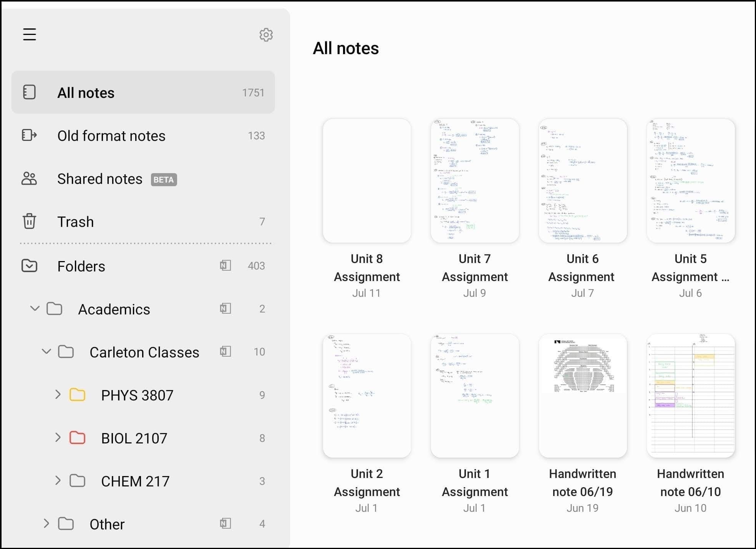The image size is (756, 549).
Task: Expand the PHYS 3807 folder
Action: (x=58, y=395)
